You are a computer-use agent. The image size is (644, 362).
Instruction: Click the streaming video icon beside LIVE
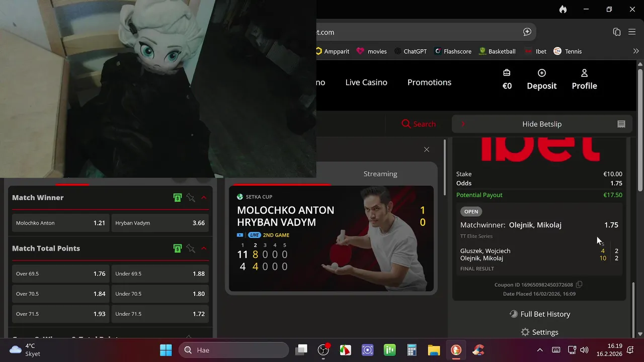(x=240, y=235)
